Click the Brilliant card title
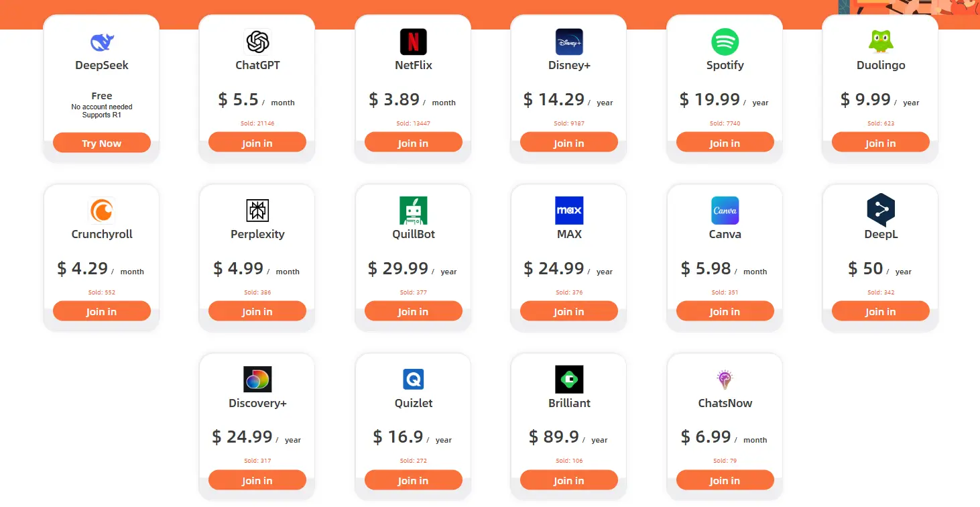Viewport: 980px width, 507px height. coord(569,403)
